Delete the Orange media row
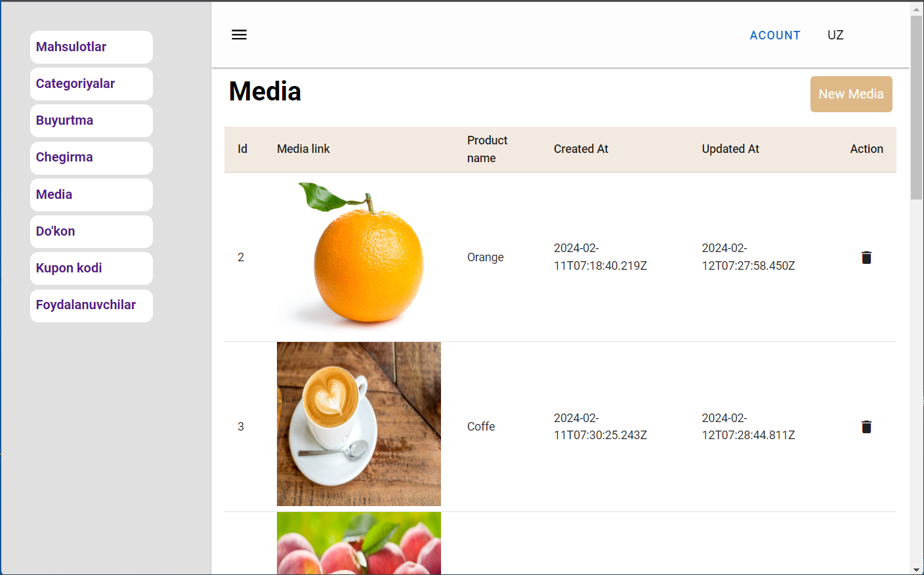Image resolution: width=924 pixels, height=575 pixels. pos(866,257)
